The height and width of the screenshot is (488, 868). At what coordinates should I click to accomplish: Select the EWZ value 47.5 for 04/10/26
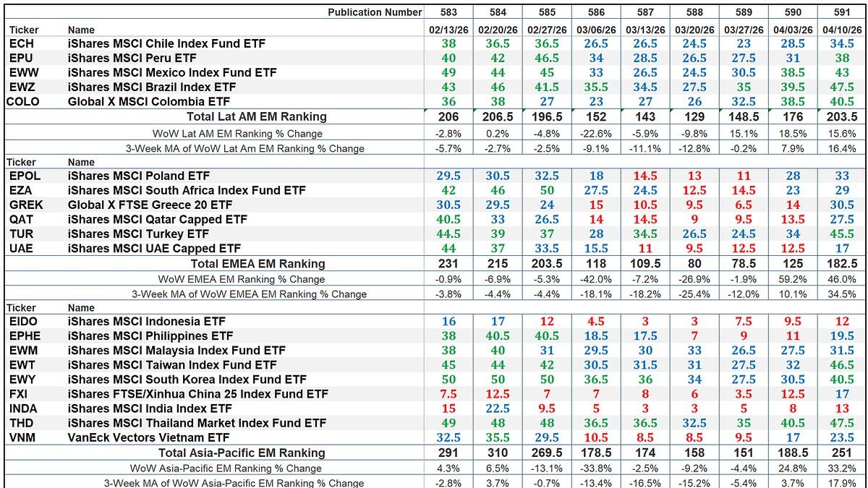coord(843,87)
